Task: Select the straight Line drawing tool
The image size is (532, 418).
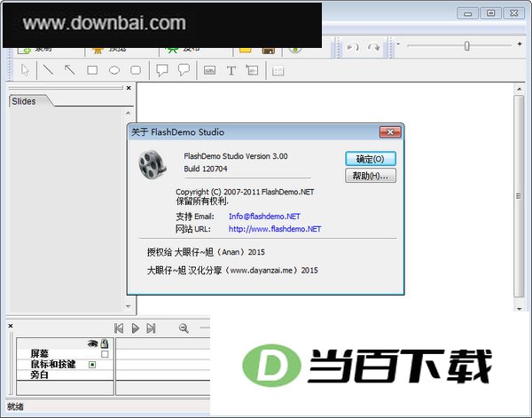Action: (x=49, y=70)
